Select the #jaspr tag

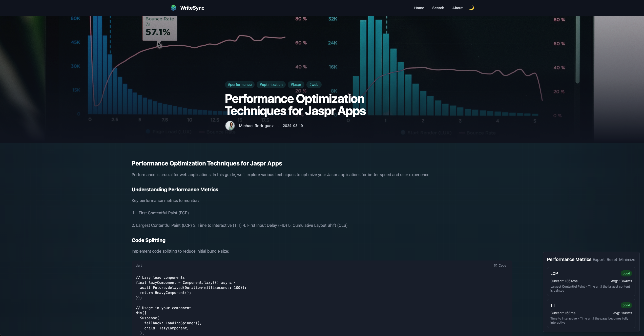click(x=296, y=85)
